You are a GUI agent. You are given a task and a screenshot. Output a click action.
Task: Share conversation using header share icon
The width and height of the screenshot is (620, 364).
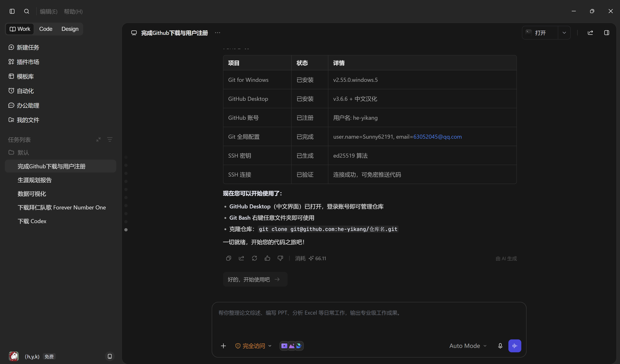[590, 33]
